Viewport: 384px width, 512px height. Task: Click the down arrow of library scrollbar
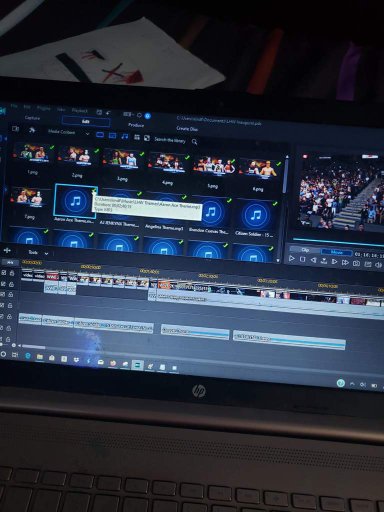pyautogui.click(x=278, y=261)
